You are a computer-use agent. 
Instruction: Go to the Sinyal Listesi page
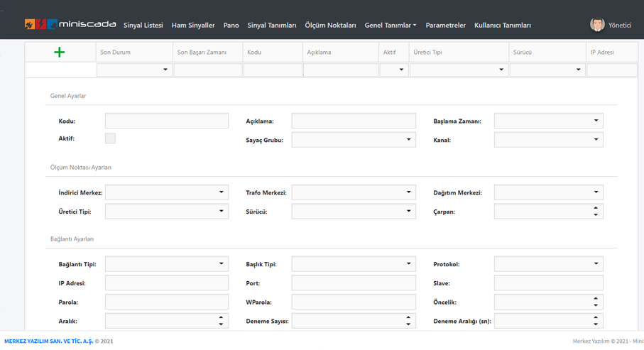pyautogui.click(x=143, y=26)
